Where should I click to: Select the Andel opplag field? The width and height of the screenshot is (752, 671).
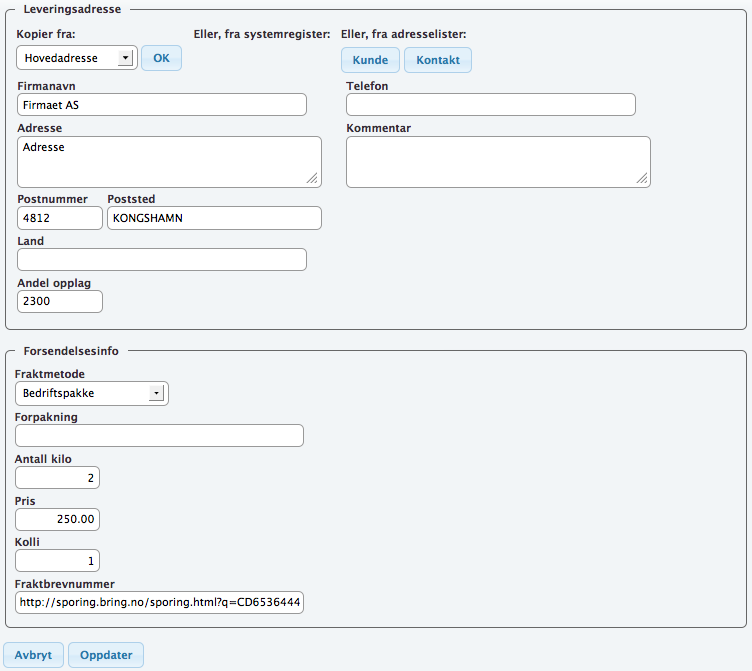click(x=60, y=301)
